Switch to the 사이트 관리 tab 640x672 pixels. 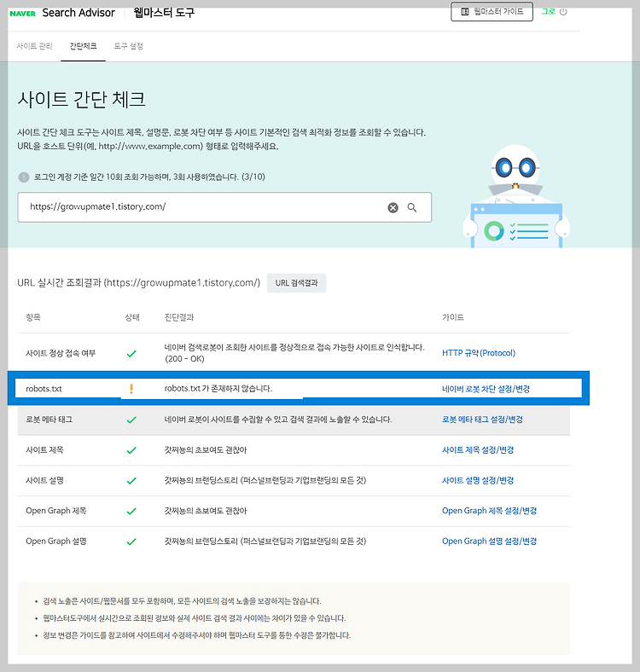point(34,46)
